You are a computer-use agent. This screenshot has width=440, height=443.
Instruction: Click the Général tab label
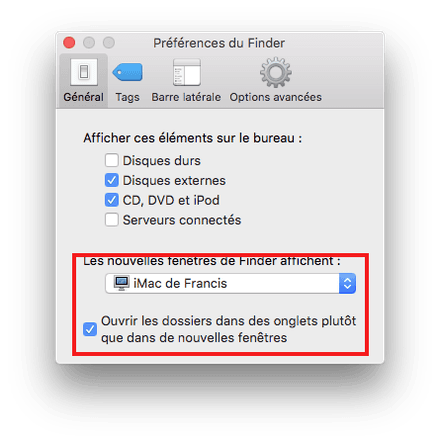[83, 97]
